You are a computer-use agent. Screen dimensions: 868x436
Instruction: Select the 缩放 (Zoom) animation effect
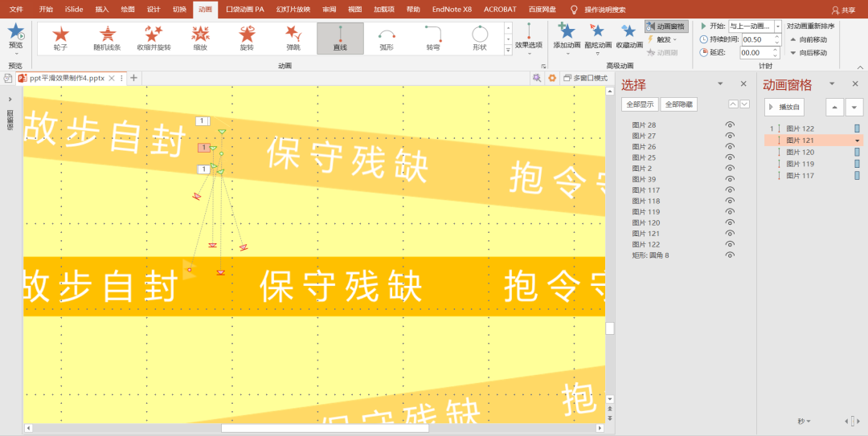click(200, 39)
